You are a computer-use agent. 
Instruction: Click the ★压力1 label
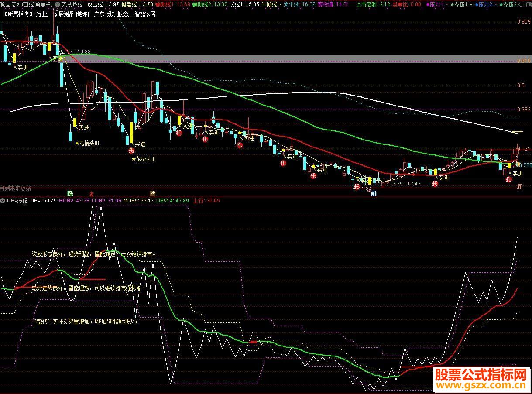(436, 4)
